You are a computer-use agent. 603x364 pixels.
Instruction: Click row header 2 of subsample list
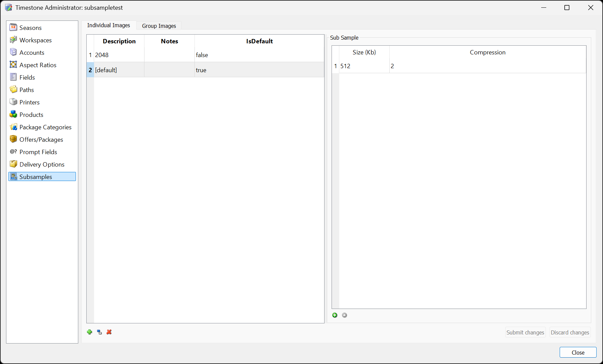90,70
